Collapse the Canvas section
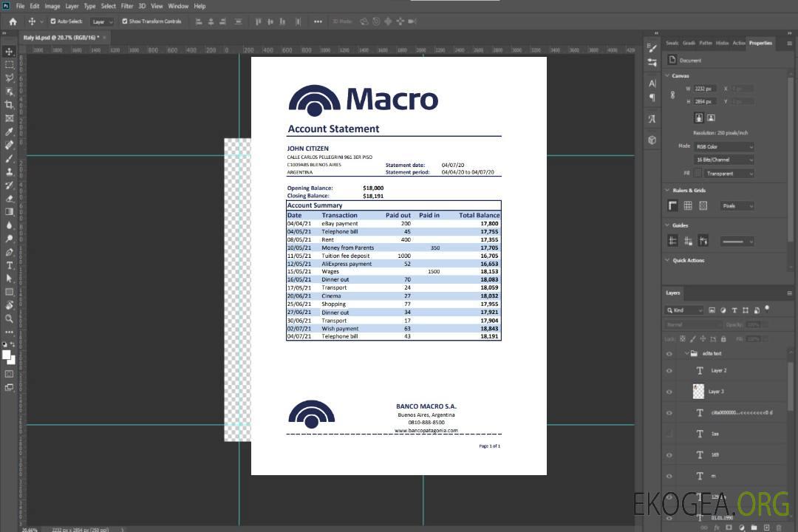Screen dimensions: 798x532 coord(667,75)
